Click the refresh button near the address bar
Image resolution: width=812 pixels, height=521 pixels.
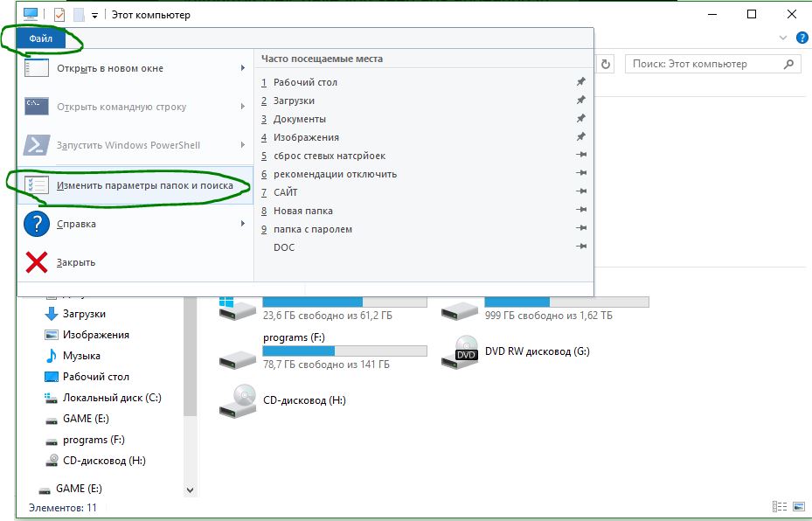coord(606,64)
